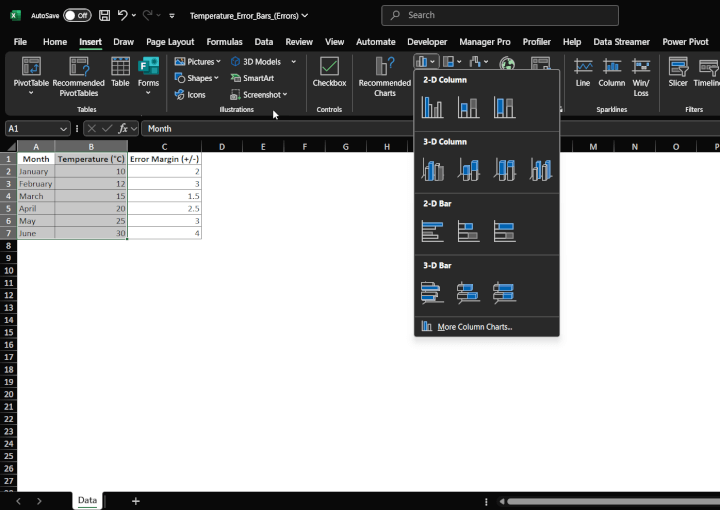Click the Search box in title bar
Image resolution: width=720 pixels, height=510 pixels.
[500, 15]
